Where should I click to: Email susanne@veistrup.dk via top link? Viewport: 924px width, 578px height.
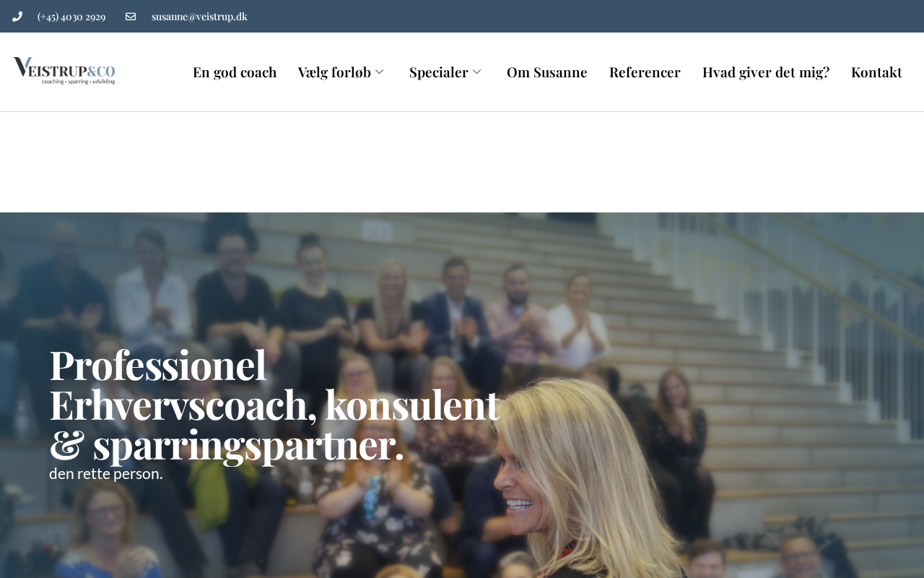tap(199, 17)
